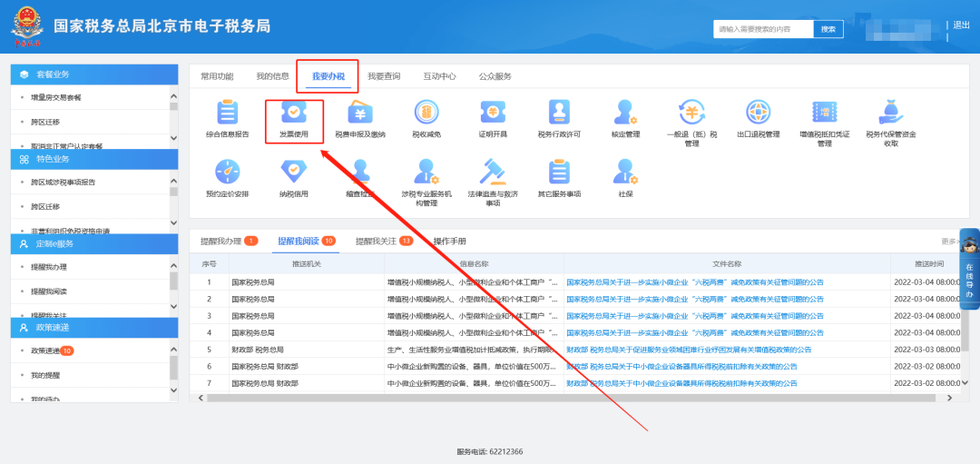Click the 搜索 search button
The width and height of the screenshot is (980, 464).
point(828,29)
